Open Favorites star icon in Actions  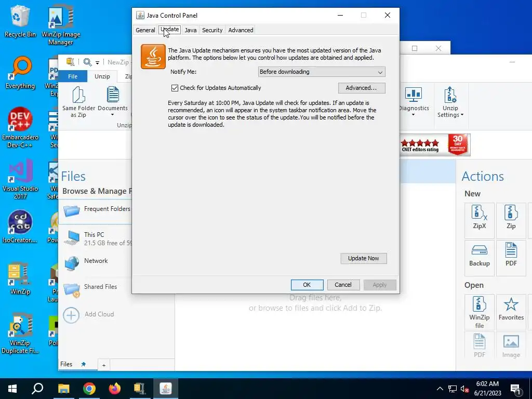point(511,312)
